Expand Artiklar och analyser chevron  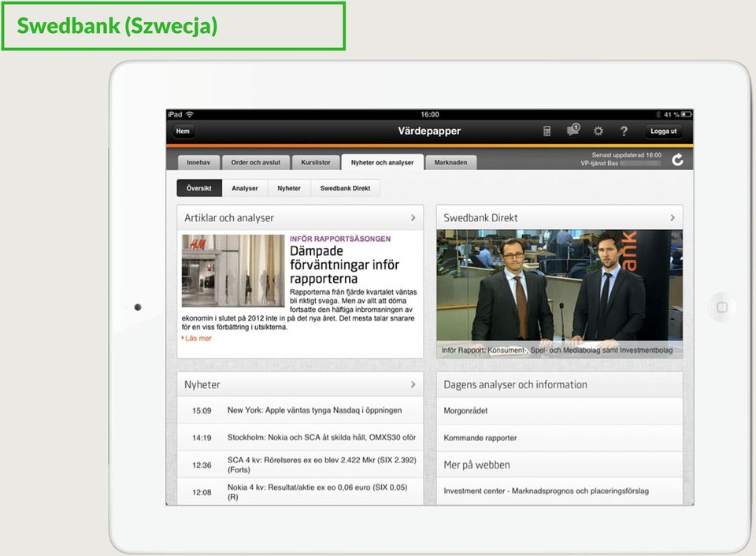(x=413, y=218)
